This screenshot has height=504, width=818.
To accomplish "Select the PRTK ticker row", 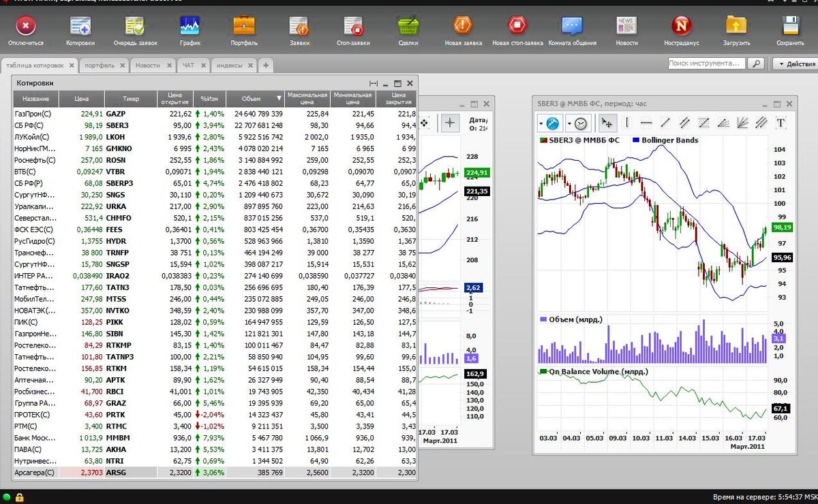I will pyautogui.click(x=215, y=414).
